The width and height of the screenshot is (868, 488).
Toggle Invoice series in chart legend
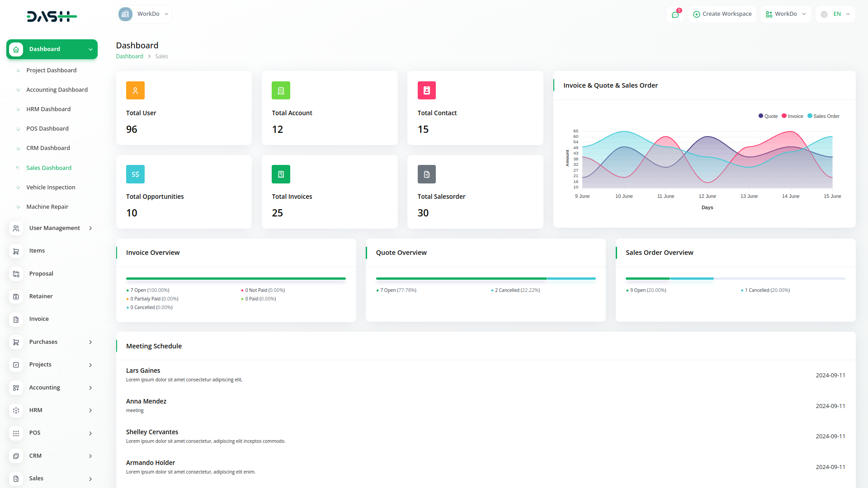click(x=793, y=116)
